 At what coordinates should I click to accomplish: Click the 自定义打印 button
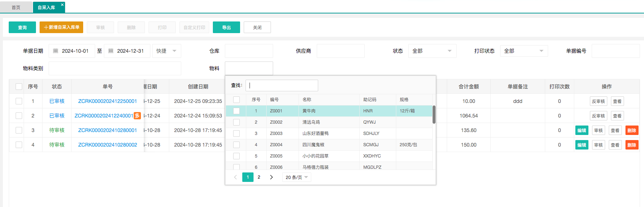[x=194, y=27]
